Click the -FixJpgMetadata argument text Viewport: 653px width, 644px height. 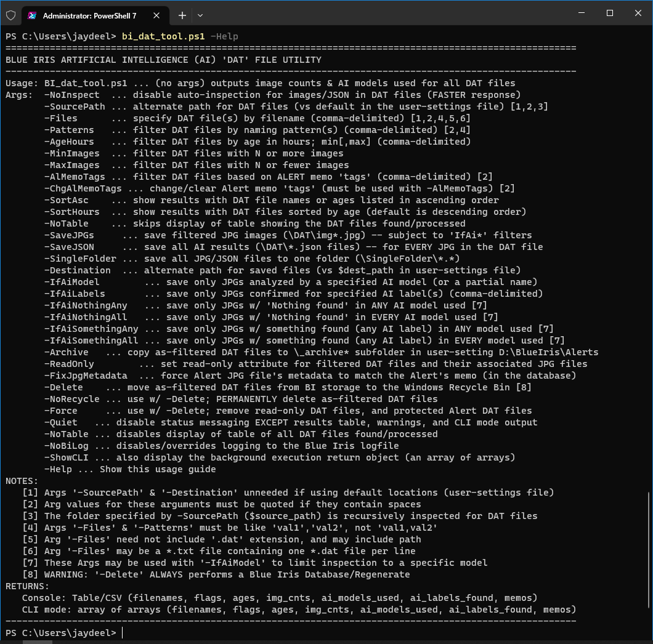pyautogui.click(x=86, y=375)
